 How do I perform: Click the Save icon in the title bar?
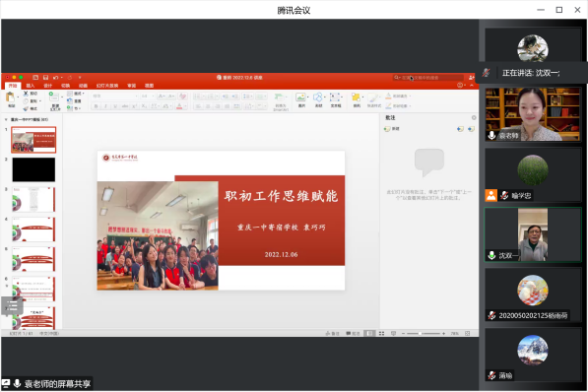pyautogui.click(x=45, y=77)
